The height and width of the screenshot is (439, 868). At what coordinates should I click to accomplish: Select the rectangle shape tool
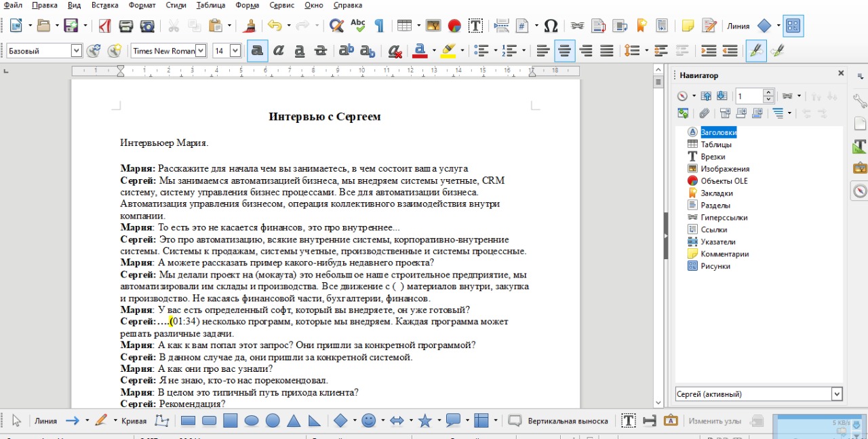coord(188,421)
